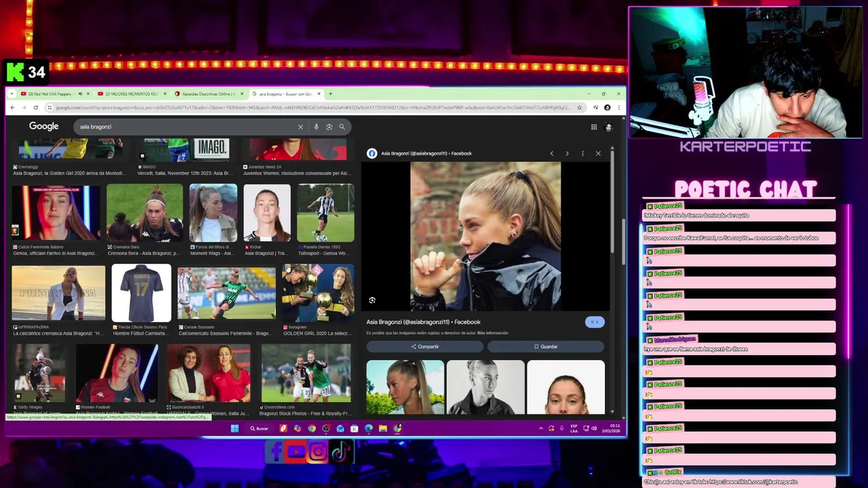
Task: Open File Explorer from the taskbar
Action: tap(383, 428)
